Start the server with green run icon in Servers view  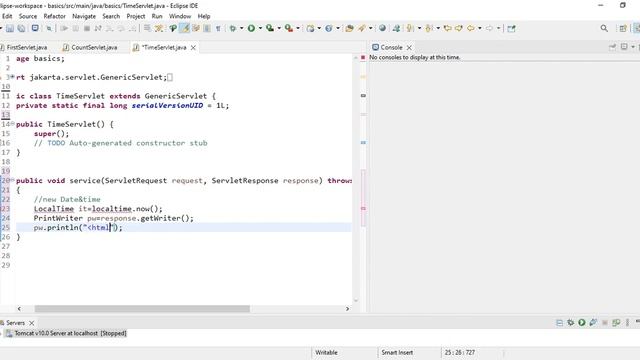point(582,322)
